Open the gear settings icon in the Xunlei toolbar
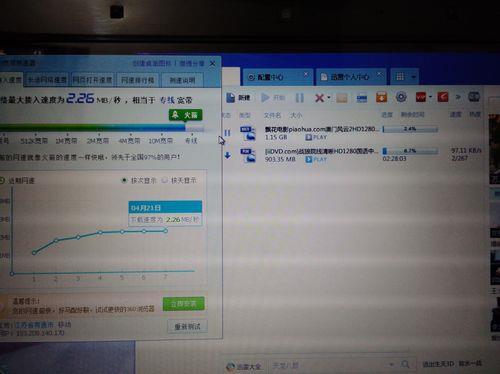Viewport: 500px width, 374px height. 401,97
